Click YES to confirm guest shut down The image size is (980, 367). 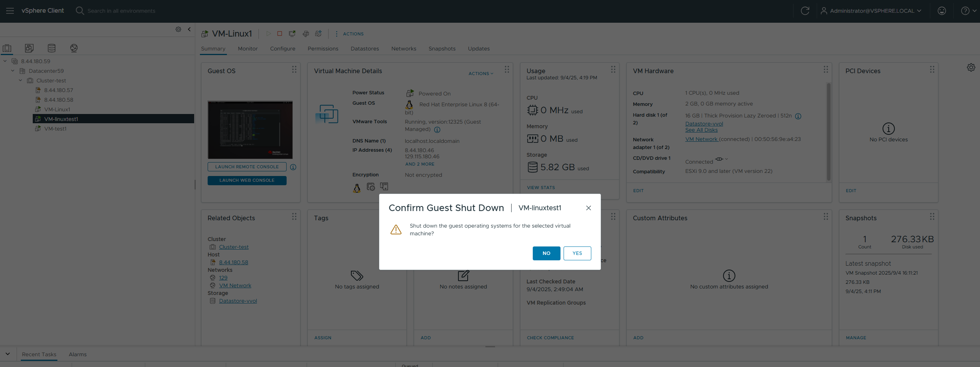click(577, 253)
